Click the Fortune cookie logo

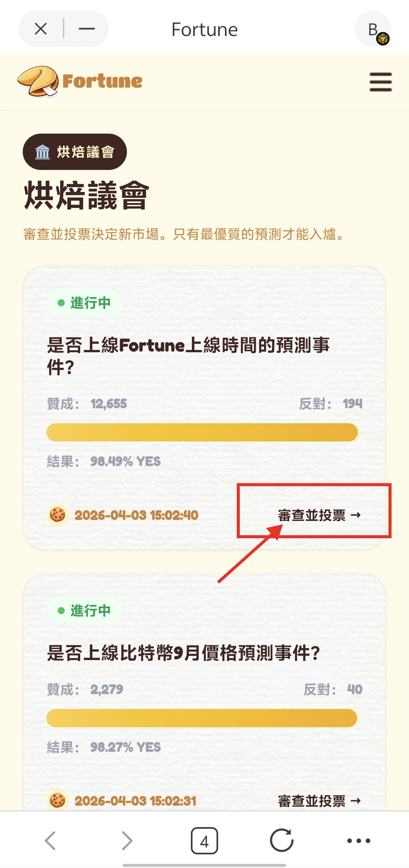tap(80, 81)
